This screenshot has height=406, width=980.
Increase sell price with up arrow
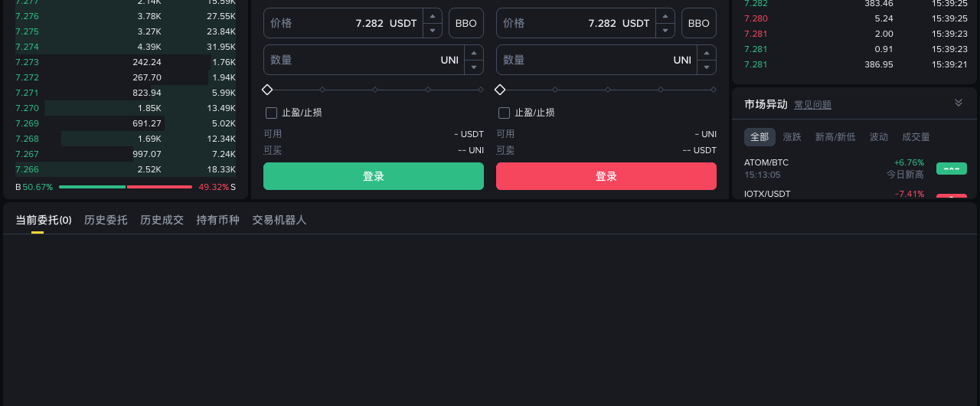pyautogui.click(x=665, y=16)
